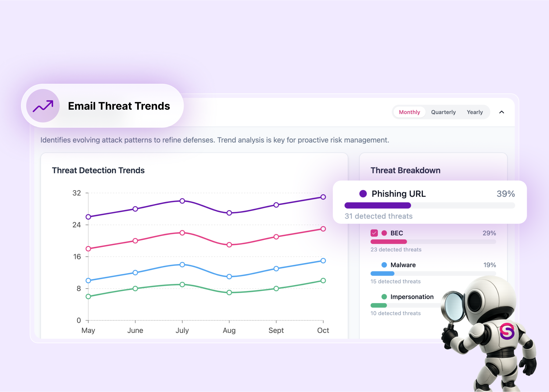The height and width of the screenshot is (392, 549).
Task: Click the trending arrow icon beside Email Threat Trends
Action: point(43,106)
